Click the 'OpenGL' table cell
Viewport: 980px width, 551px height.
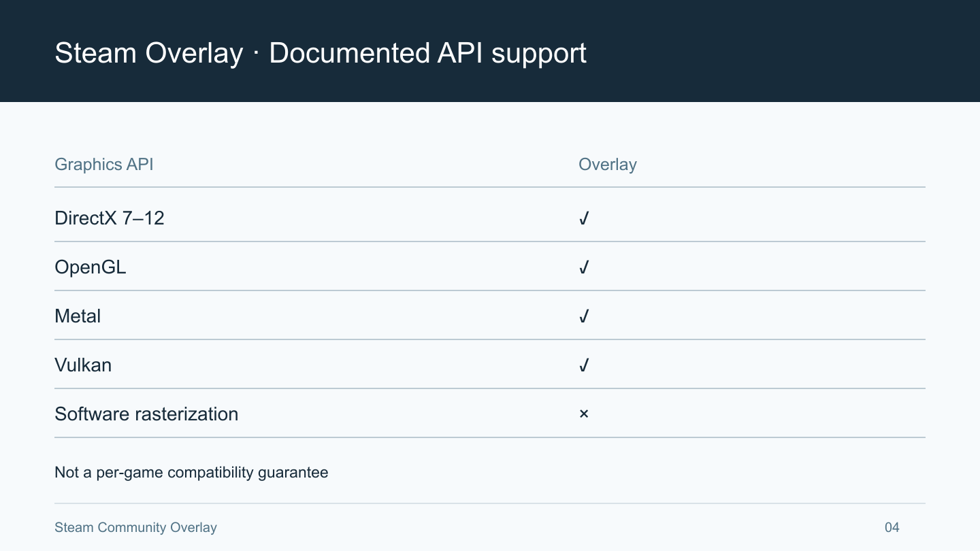coord(91,267)
